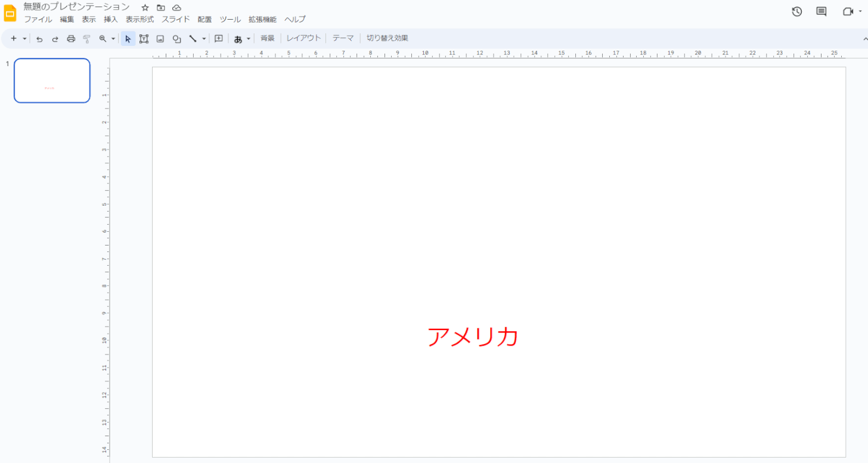Open the ヘルプ menu
Viewport: 868px width, 463px height.
295,20
